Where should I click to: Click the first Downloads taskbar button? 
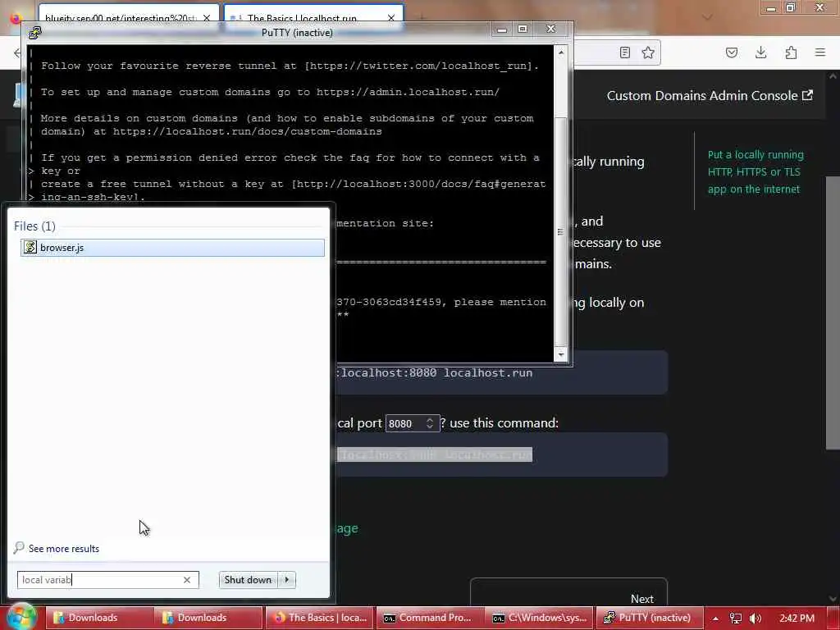[x=98, y=618]
